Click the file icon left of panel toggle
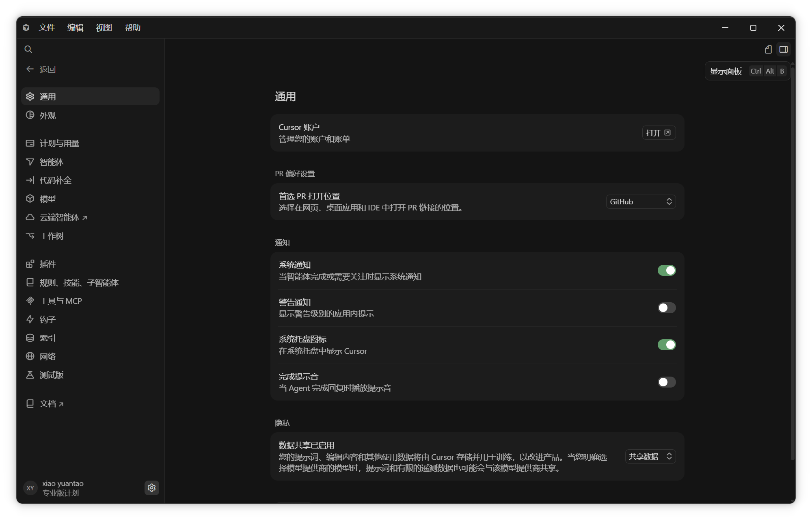 pos(768,49)
